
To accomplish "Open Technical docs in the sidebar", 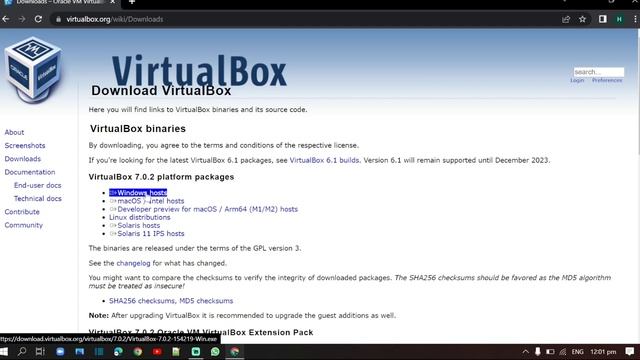I will click(x=38, y=198).
